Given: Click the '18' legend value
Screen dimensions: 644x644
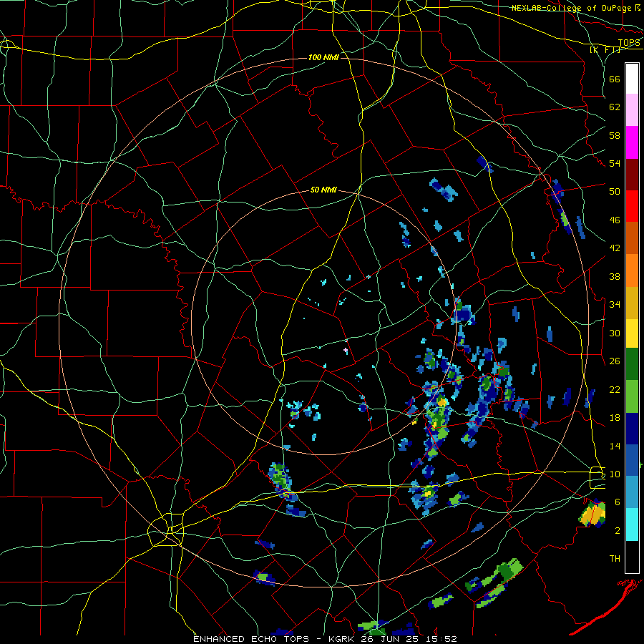Looking at the screenshot, I should (615, 418).
